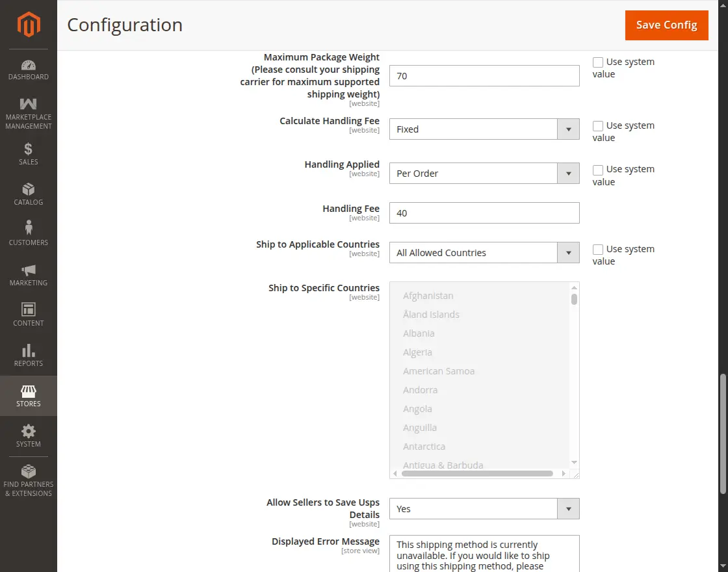Expand the Ship to Applicable Countries dropdown
The image size is (728, 572).
(569, 252)
